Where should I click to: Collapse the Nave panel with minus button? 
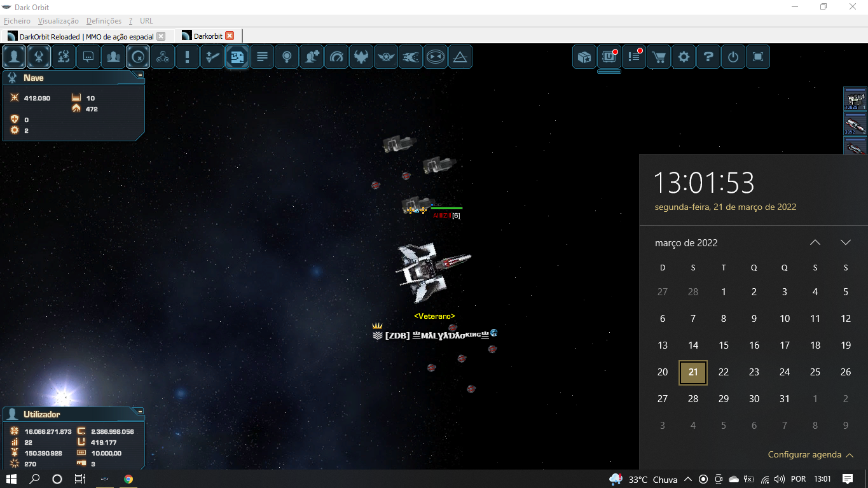140,74
